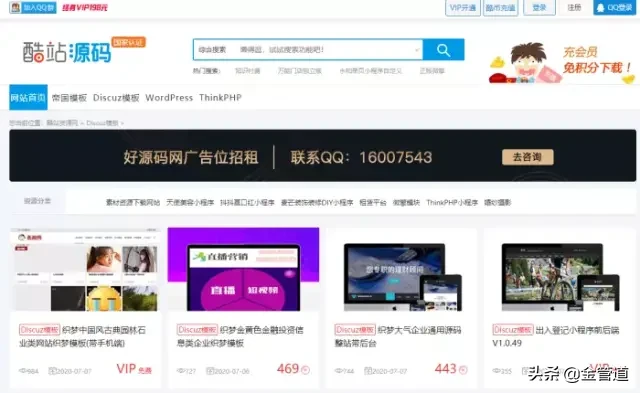Click the red VIP198元 promo link
The width and height of the screenshot is (640, 393).
84,7
